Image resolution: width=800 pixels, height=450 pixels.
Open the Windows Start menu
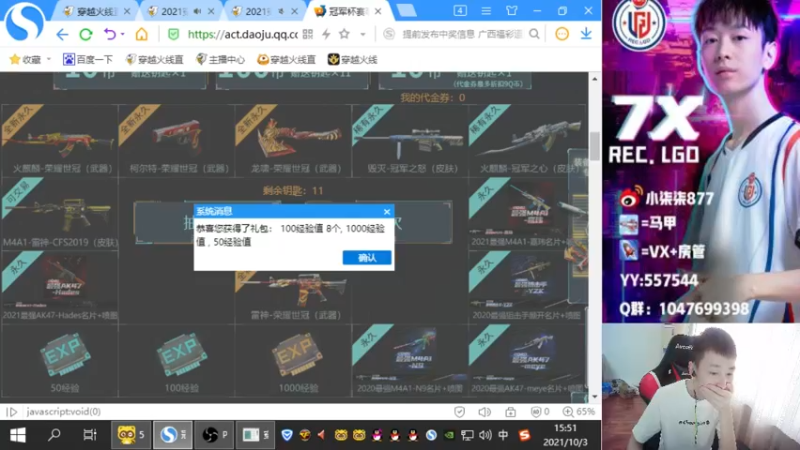18,435
